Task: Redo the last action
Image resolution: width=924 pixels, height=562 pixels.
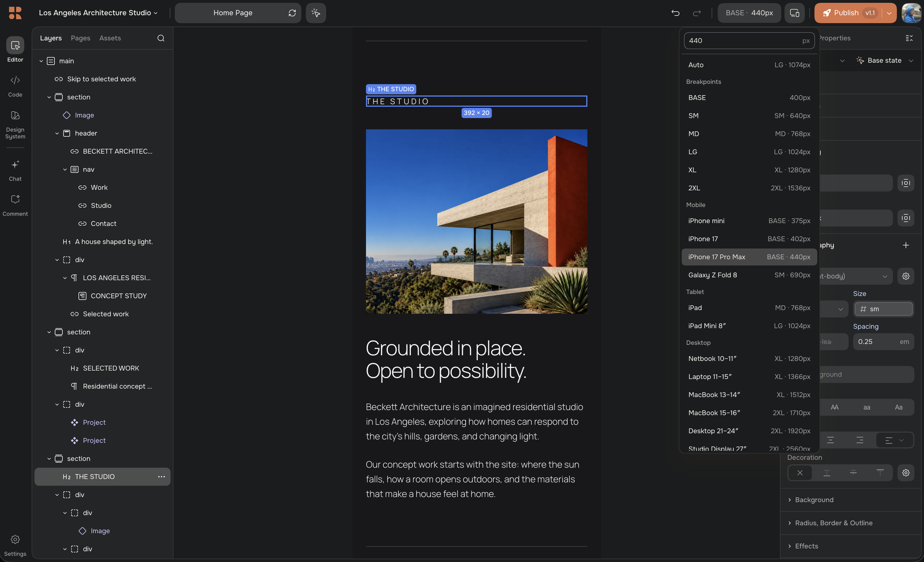Action: pos(697,13)
